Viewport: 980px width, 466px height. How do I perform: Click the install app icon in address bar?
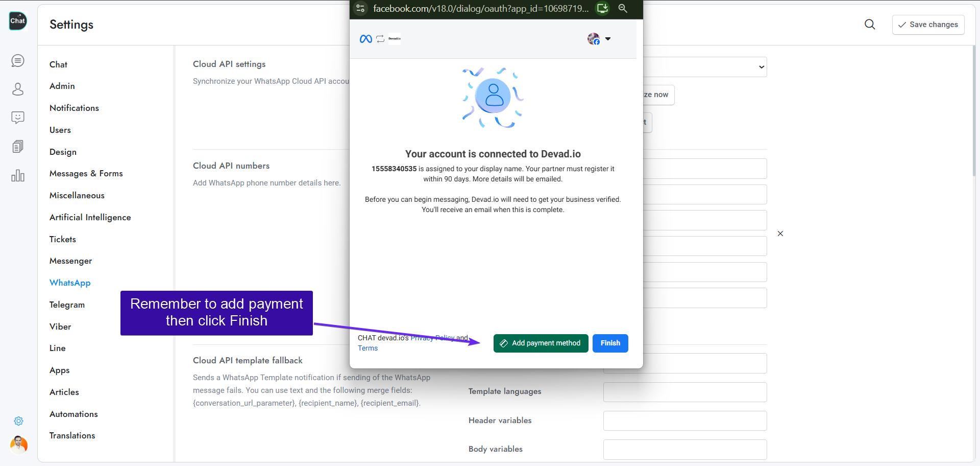click(603, 8)
